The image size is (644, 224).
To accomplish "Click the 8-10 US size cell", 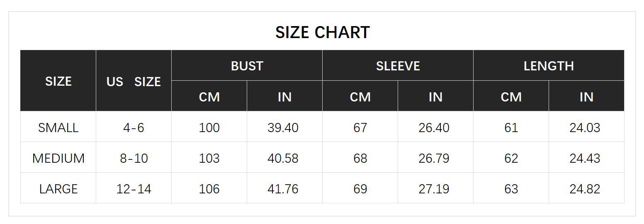I will 134,158.
